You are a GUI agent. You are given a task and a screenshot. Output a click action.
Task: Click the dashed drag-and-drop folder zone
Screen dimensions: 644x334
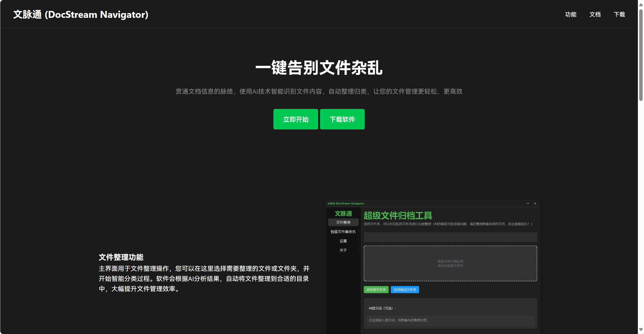(450, 263)
